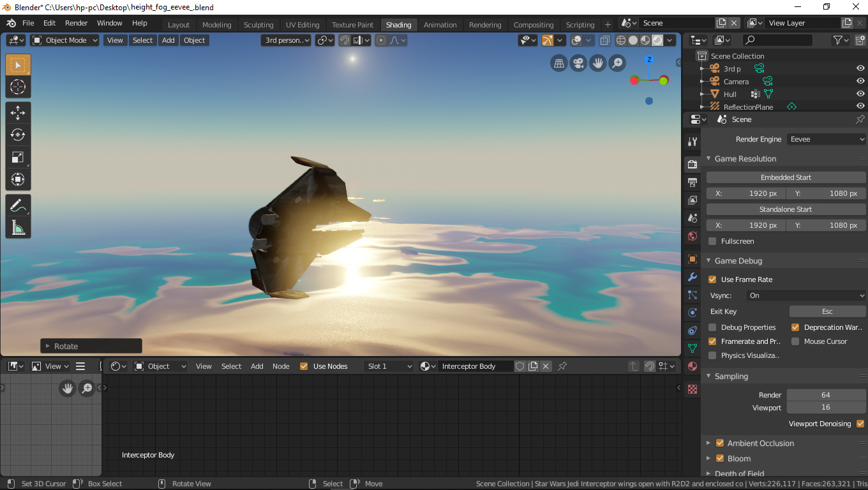Screen dimensions: 868x490
Task: Click the outliner search field
Action: [777, 40]
